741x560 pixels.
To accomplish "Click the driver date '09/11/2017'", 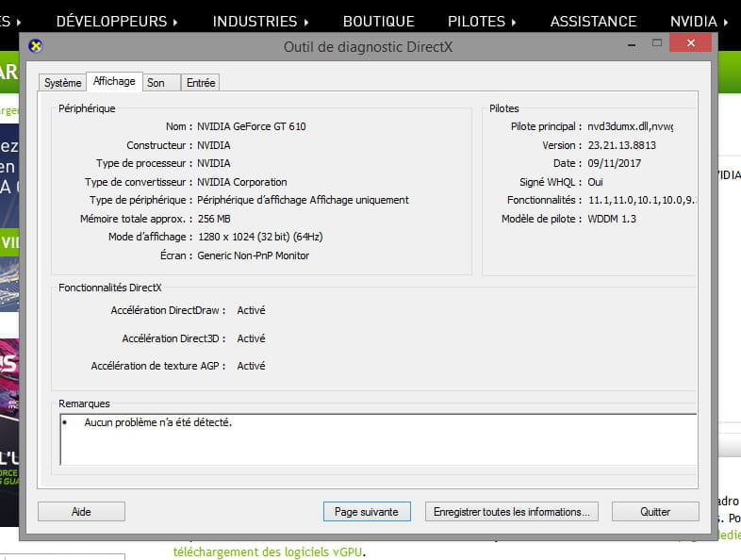I will pyautogui.click(x=614, y=163).
